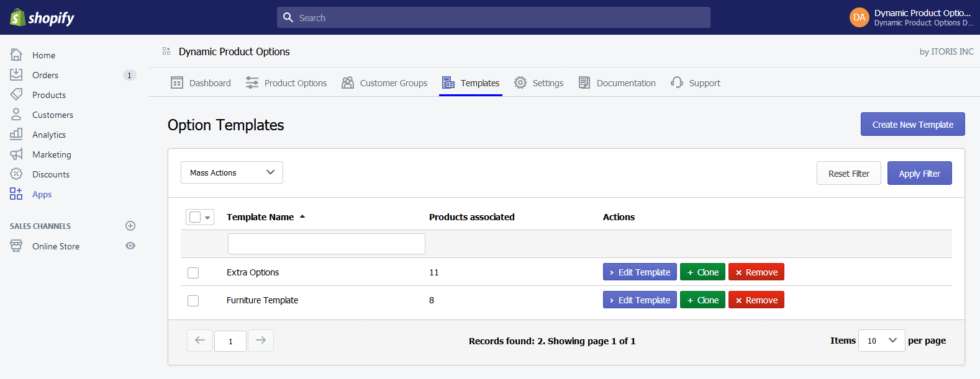This screenshot has width=980, height=379.
Task: Add a sales channel with plus icon
Action: (x=130, y=226)
